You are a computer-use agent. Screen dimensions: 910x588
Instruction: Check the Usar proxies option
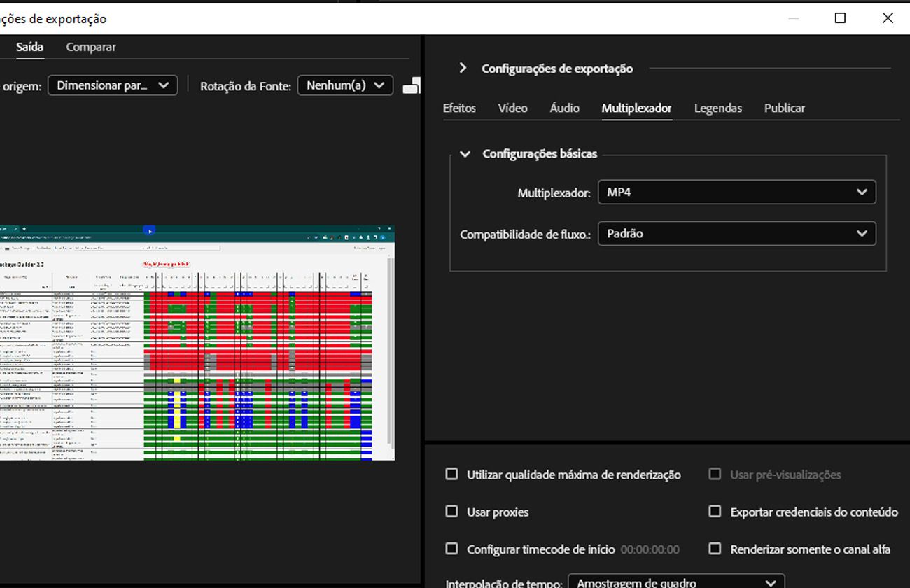coord(451,512)
